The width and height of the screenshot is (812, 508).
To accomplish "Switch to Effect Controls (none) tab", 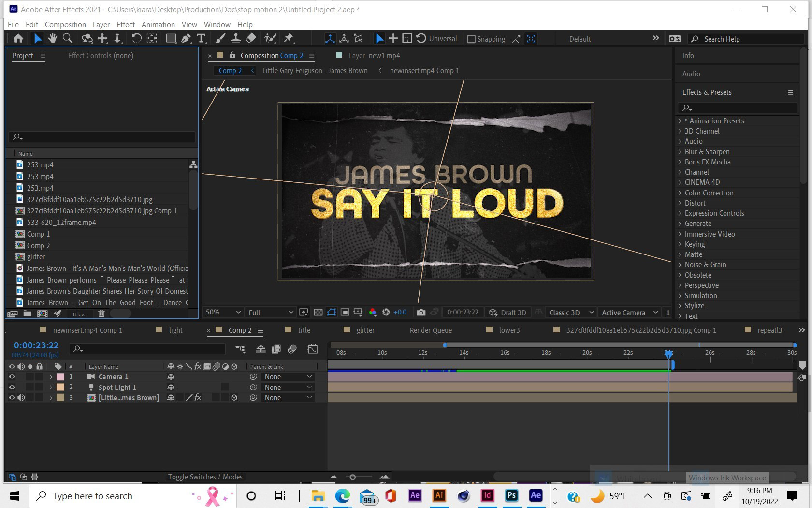I will point(101,56).
